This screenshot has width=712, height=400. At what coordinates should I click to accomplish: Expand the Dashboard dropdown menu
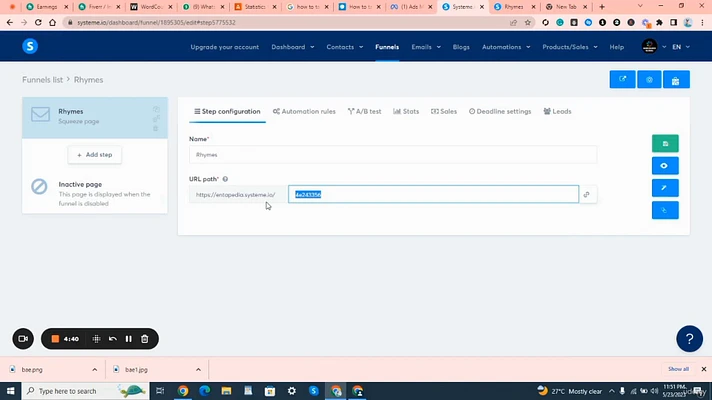coord(292,47)
